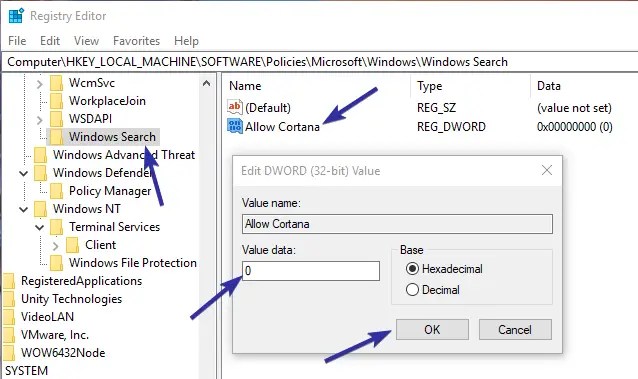Screen dimensions: 638x379
Task: Select the Unity Technologies folder icon
Action: pyautogui.click(x=9, y=299)
